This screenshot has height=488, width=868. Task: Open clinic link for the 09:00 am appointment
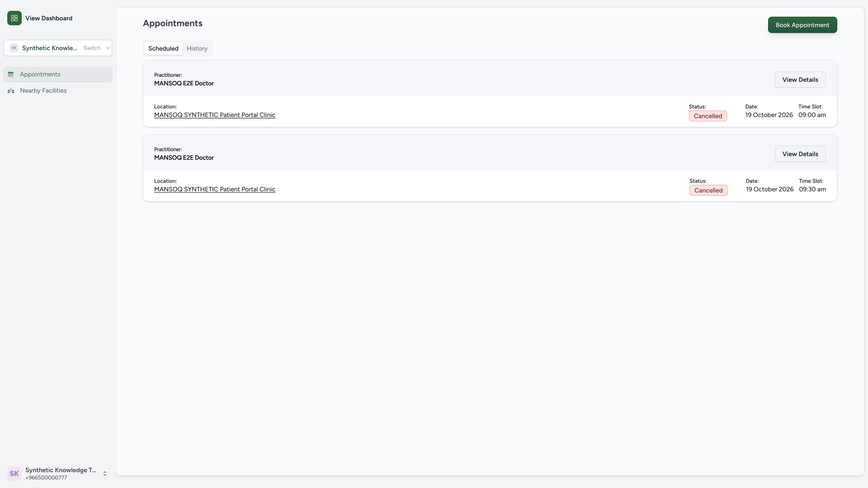tap(215, 115)
